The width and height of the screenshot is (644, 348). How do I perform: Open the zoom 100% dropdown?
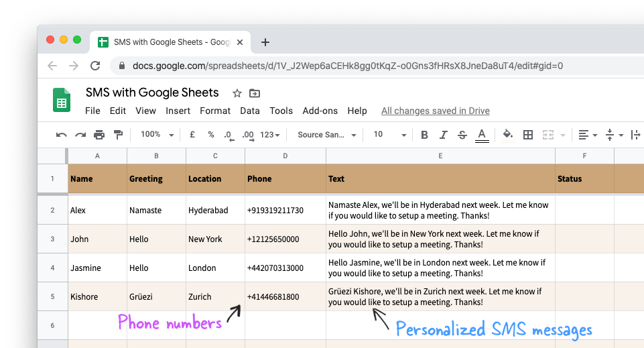tap(157, 134)
